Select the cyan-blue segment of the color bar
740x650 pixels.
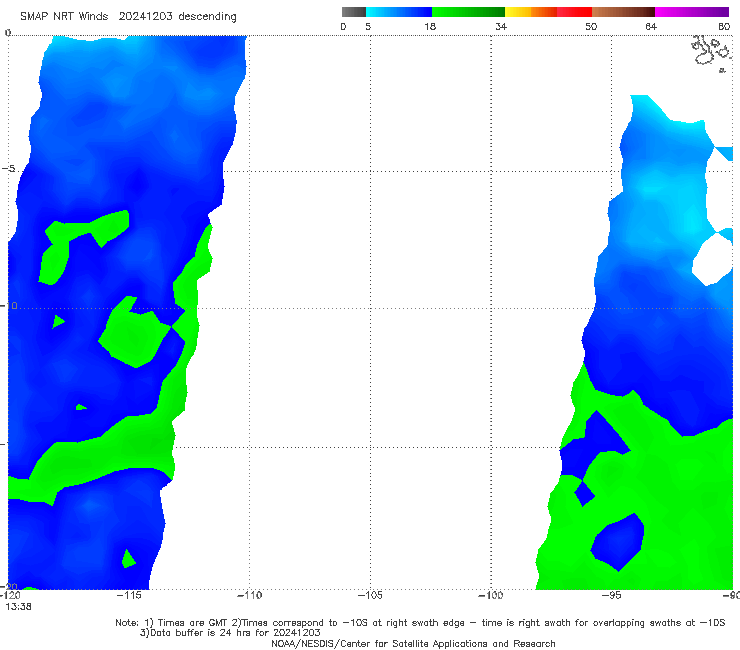pos(399,12)
